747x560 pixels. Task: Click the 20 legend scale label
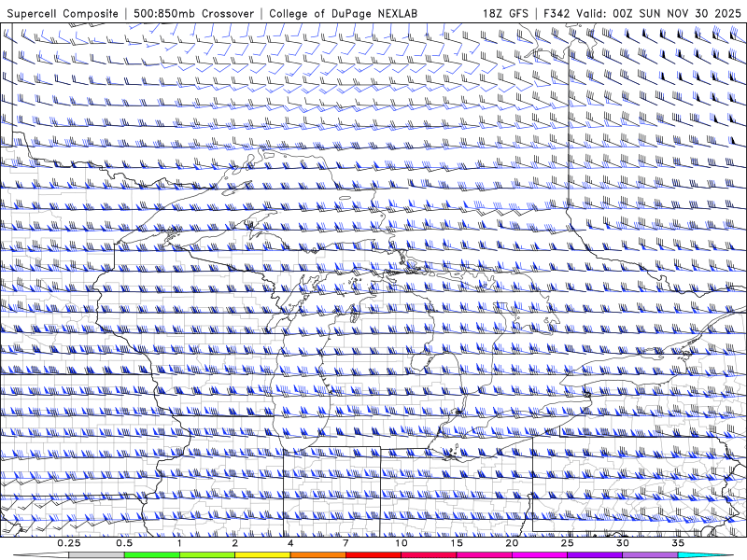[x=512, y=543]
